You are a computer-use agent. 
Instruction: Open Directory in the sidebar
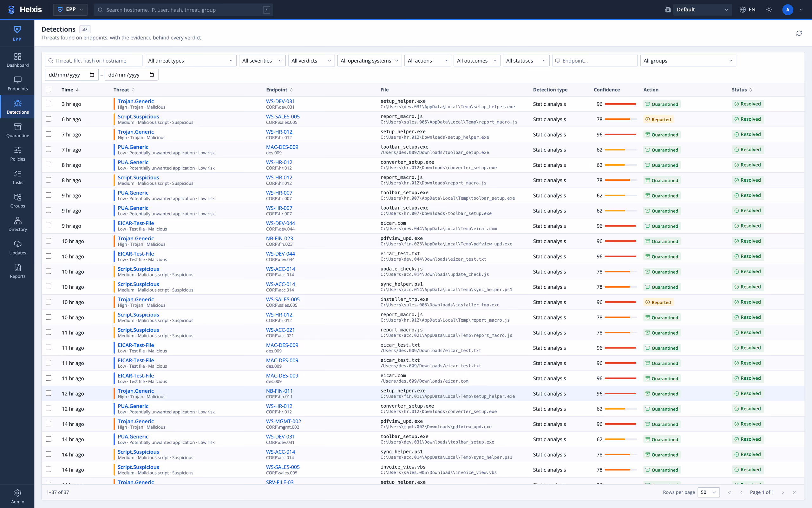pyautogui.click(x=17, y=225)
